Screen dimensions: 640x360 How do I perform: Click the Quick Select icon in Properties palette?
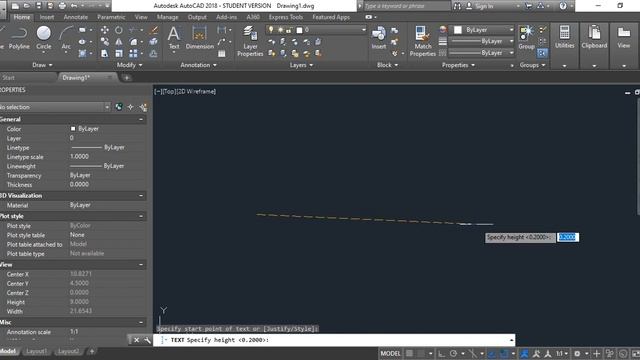(x=143, y=107)
